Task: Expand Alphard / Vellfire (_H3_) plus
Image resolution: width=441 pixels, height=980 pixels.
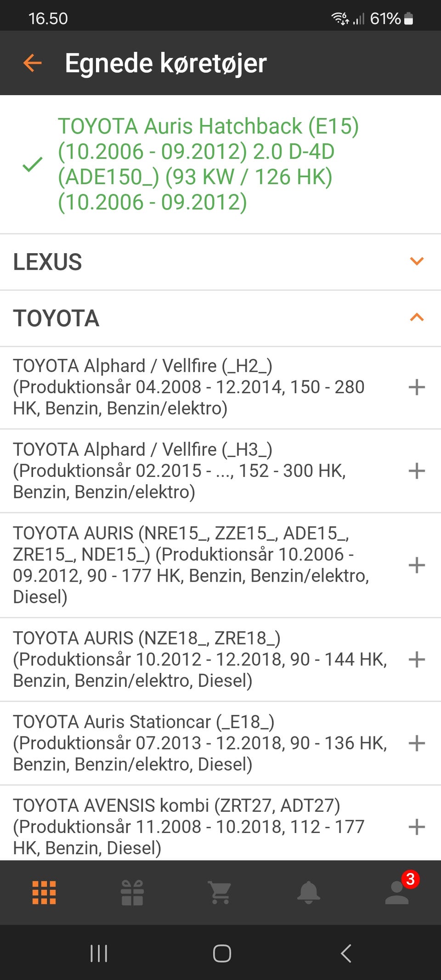Action: (417, 471)
